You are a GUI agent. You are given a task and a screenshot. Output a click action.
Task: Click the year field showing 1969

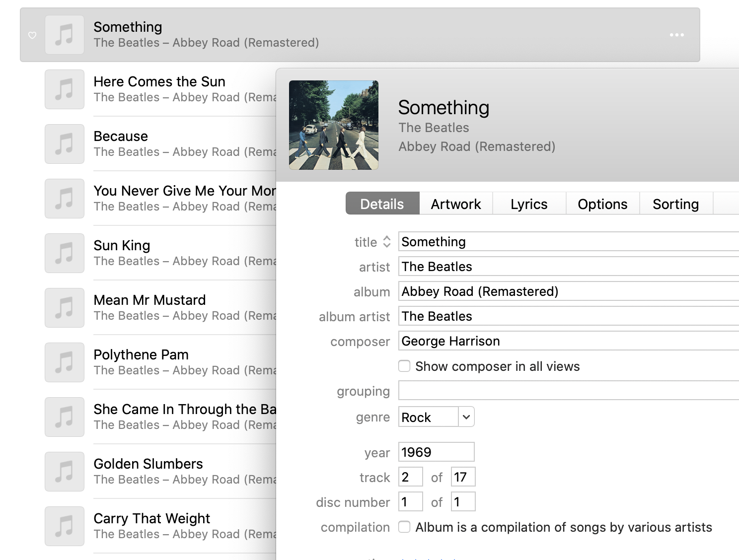437,452
